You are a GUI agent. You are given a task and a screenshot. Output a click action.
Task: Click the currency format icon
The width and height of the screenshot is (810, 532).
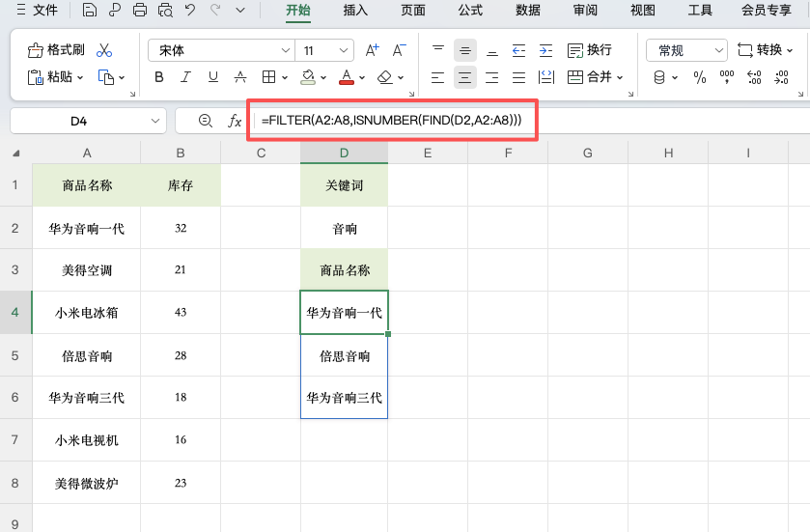659,77
